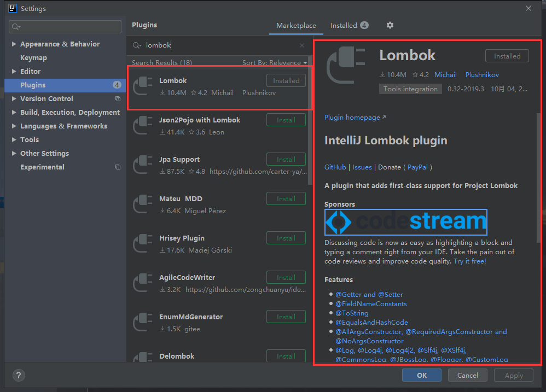The image size is (546, 392).
Task: Install the Hrisey Plugin
Action: [286, 238]
